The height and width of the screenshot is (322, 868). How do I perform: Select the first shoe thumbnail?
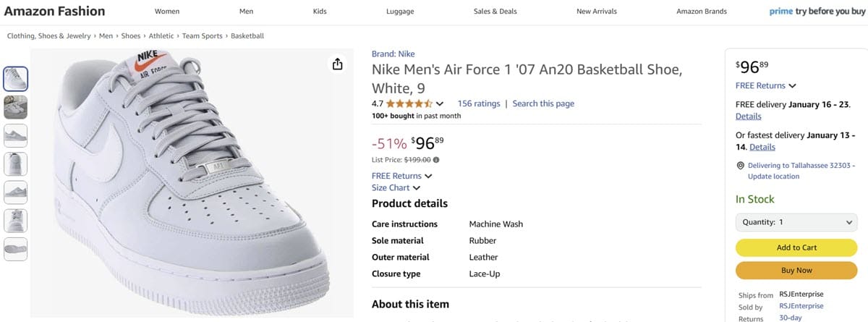pos(16,78)
